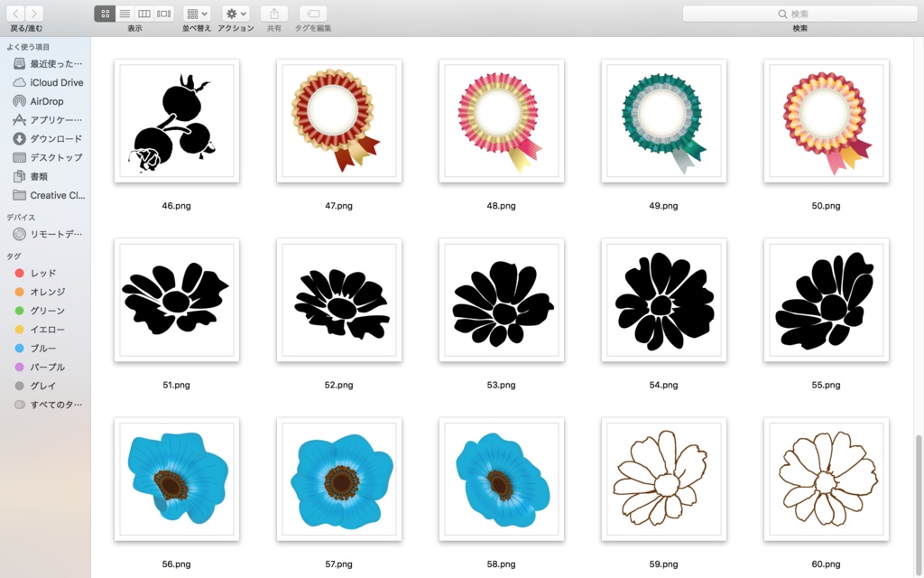
Task: Switch to cover flow view mode
Action: tap(164, 14)
